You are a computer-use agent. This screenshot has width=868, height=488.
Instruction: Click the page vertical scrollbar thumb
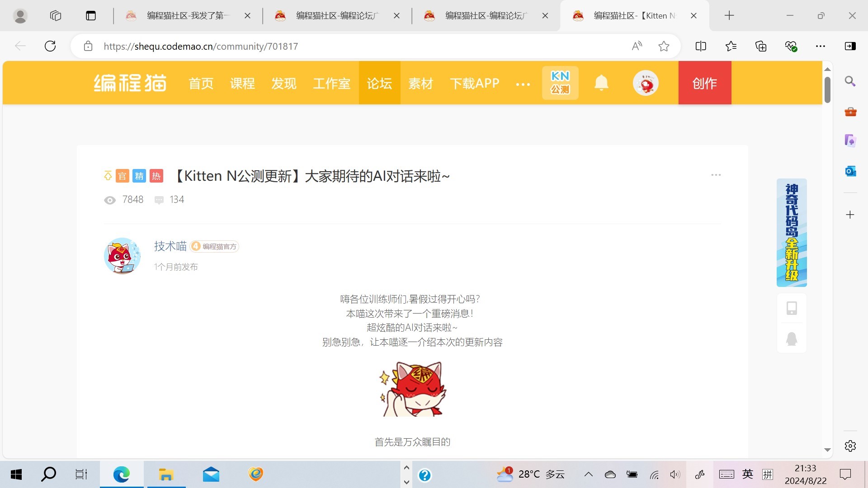pos(827,89)
